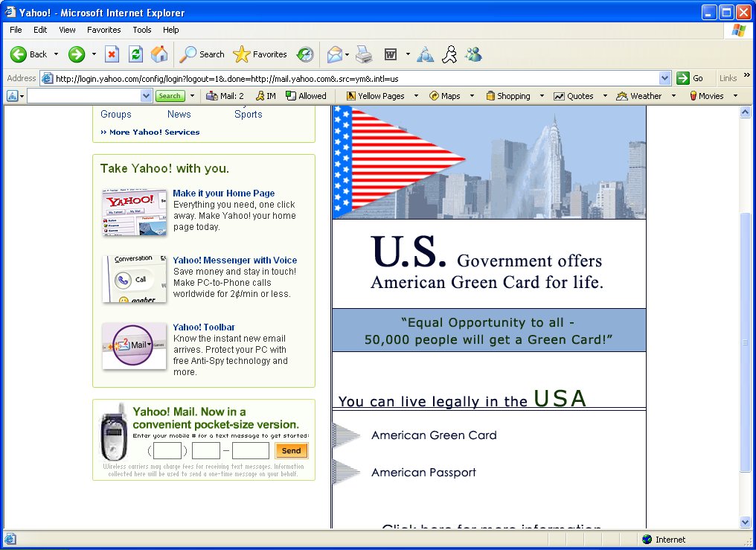The image size is (756, 550).
Task: Click the Internet zone globe icon in the status bar
Action: pyautogui.click(x=647, y=540)
